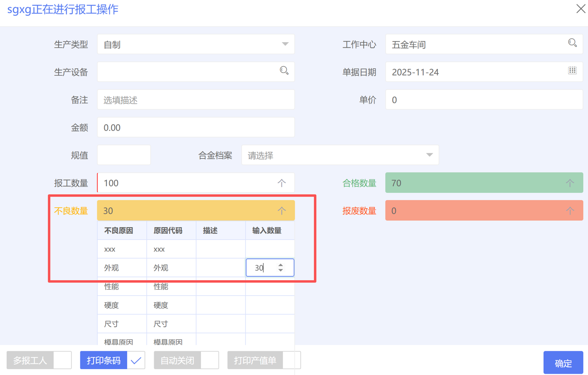Disable the 打印条码 toggle
588x375 pixels.
pyautogui.click(x=135, y=360)
